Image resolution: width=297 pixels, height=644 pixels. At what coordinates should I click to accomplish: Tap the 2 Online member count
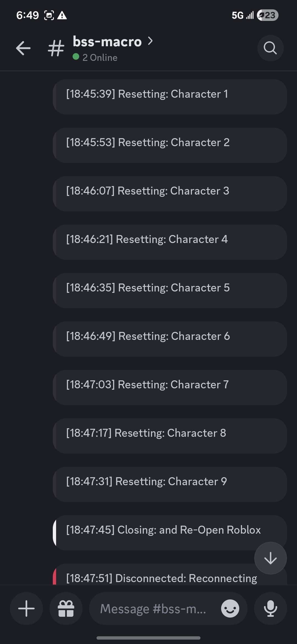click(100, 57)
